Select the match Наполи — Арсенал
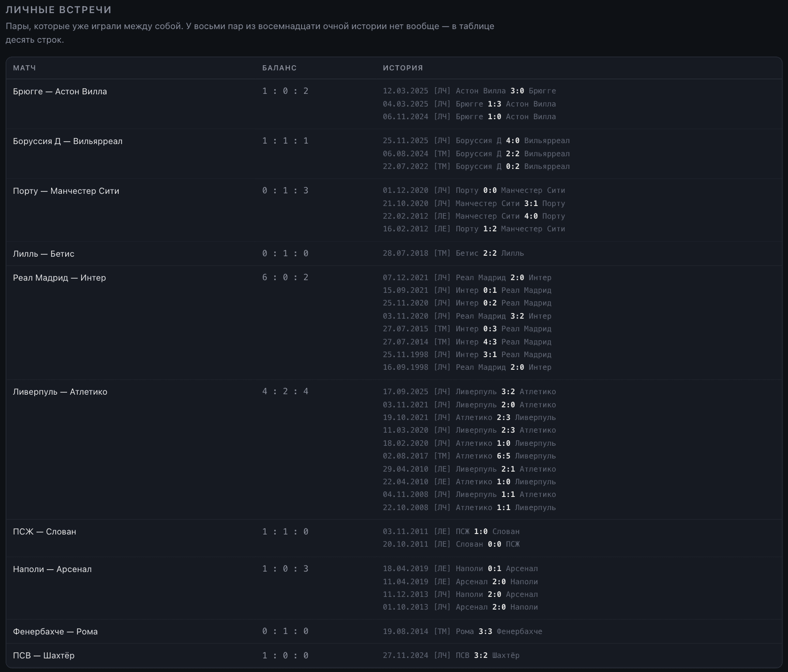 click(53, 569)
